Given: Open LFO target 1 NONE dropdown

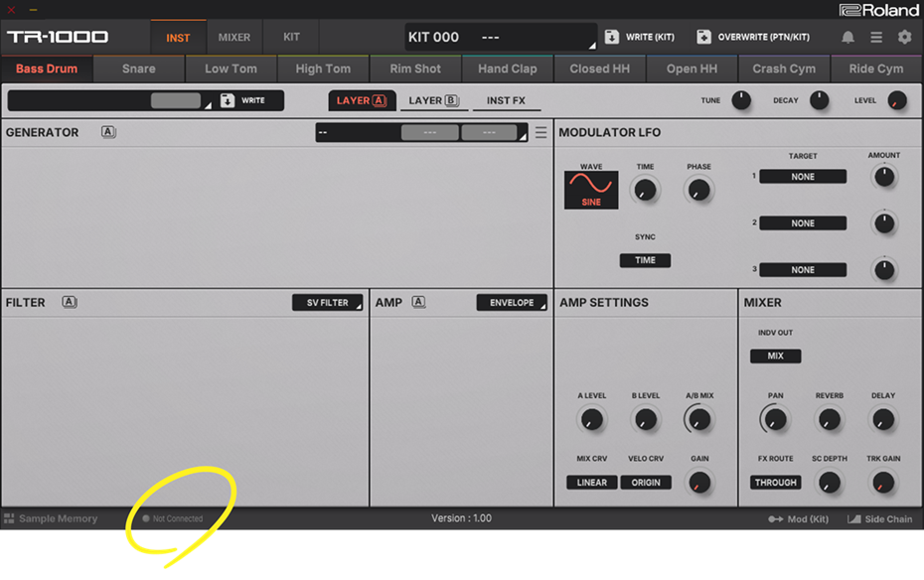Looking at the screenshot, I should pos(803,177).
